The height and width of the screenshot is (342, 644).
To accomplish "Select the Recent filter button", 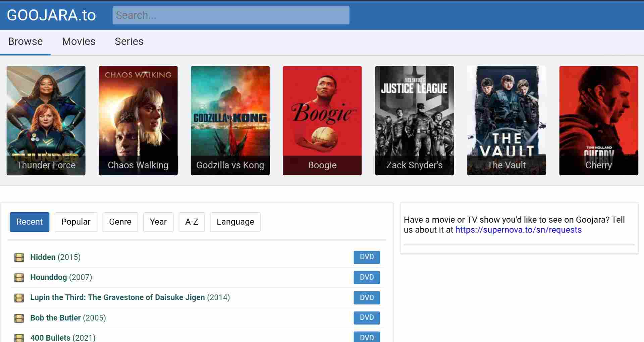I will (30, 222).
